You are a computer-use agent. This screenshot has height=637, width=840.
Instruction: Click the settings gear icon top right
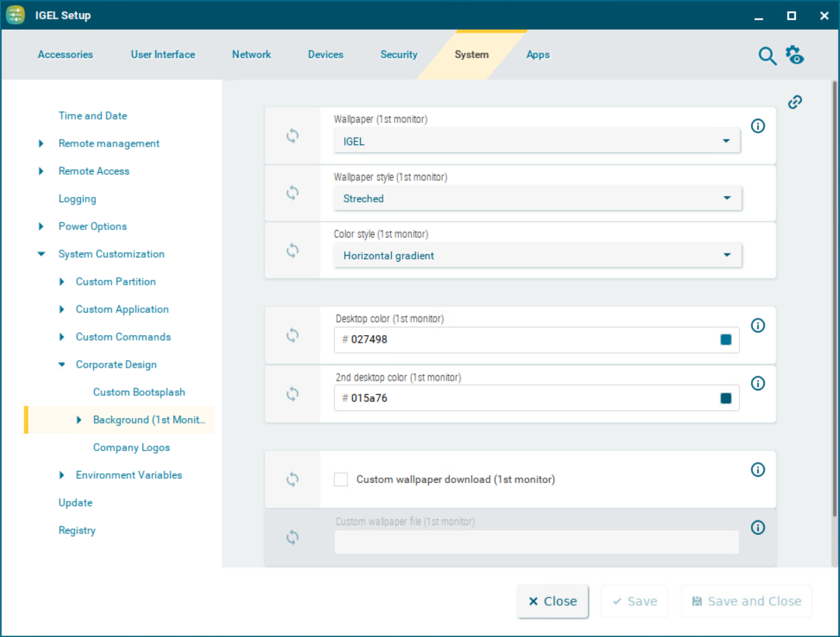[794, 55]
